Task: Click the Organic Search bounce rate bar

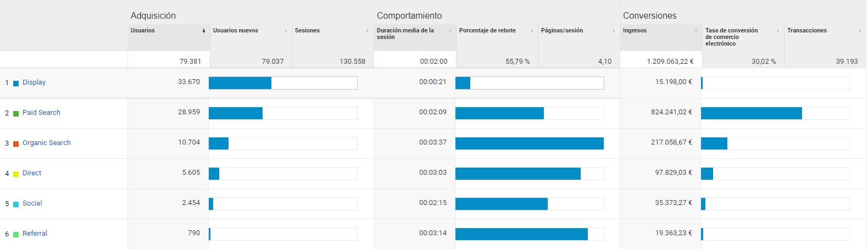Action: coord(529,143)
